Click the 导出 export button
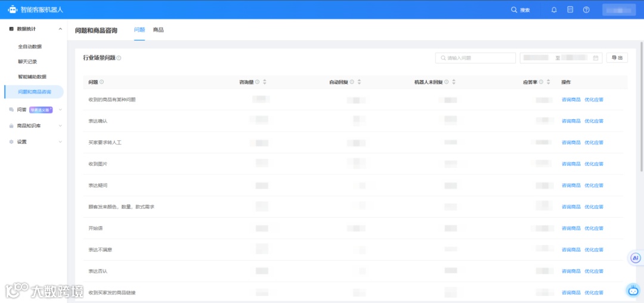 coord(617,58)
